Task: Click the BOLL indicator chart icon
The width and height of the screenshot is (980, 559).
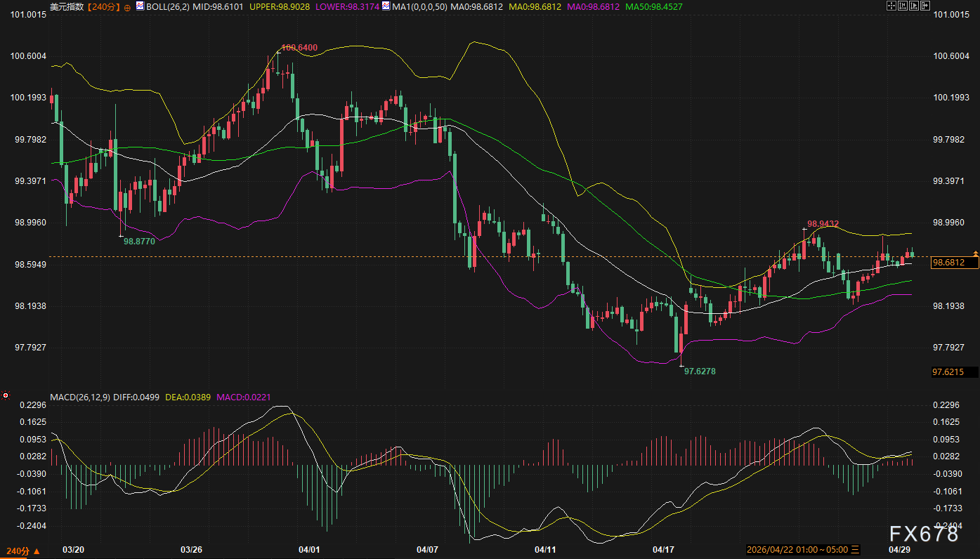Action: tap(140, 6)
